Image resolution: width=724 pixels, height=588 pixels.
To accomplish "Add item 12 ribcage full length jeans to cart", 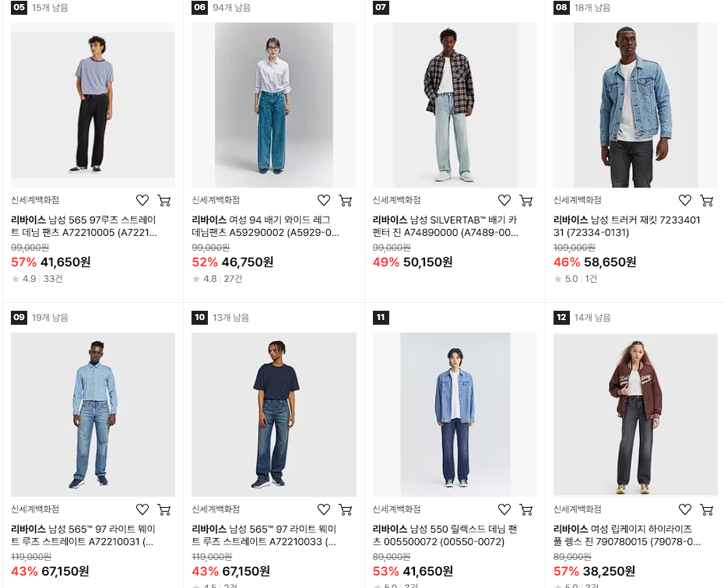I will [x=706, y=509].
